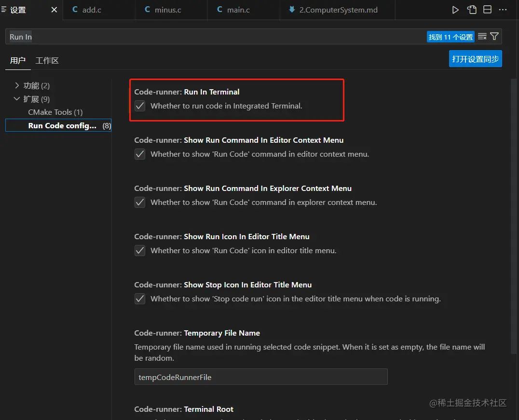Toggle Show Run Command In Editor Context Menu

140,154
